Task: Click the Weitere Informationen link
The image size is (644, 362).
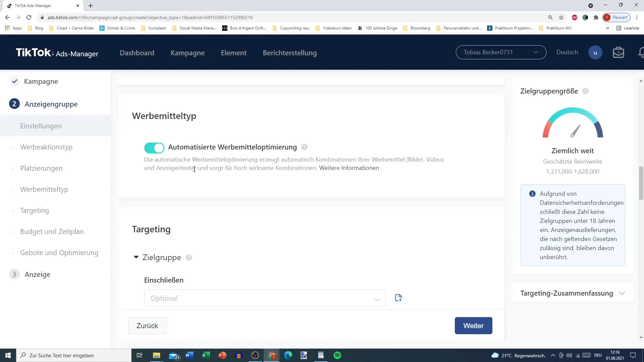Action: (x=348, y=168)
